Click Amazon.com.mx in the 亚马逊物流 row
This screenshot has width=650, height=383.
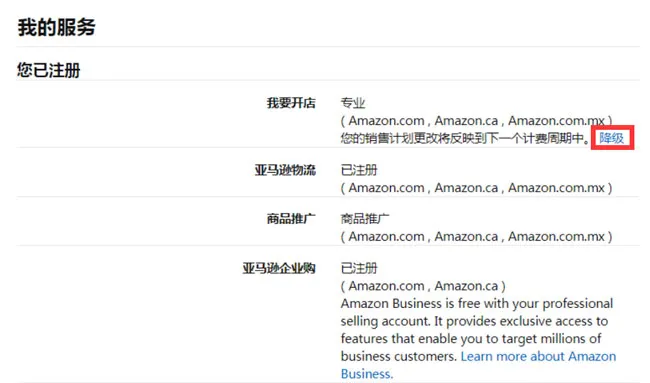point(556,188)
